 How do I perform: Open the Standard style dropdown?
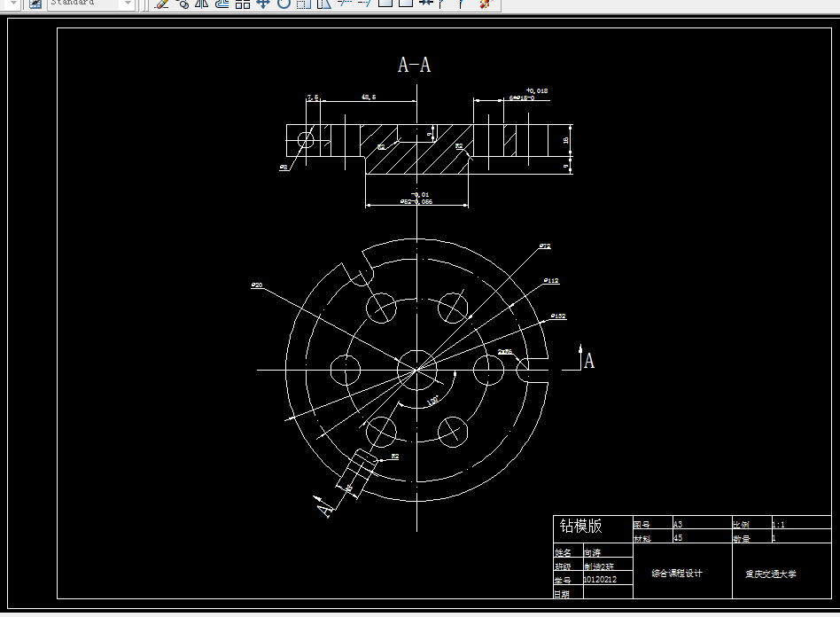click(128, 4)
